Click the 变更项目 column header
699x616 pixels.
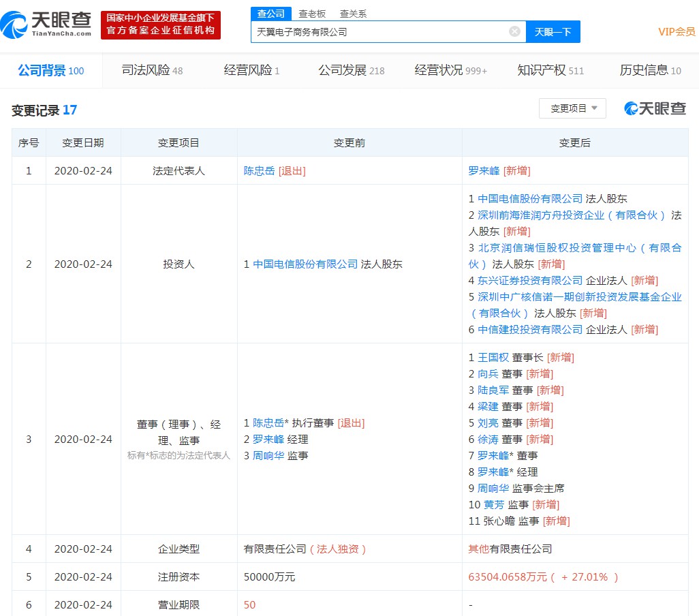pyautogui.click(x=178, y=142)
